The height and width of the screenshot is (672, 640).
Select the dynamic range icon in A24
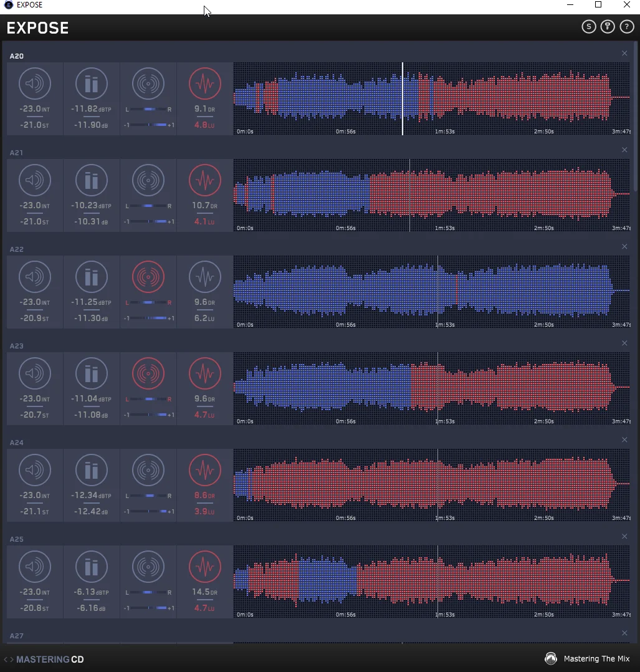[205, 470]
